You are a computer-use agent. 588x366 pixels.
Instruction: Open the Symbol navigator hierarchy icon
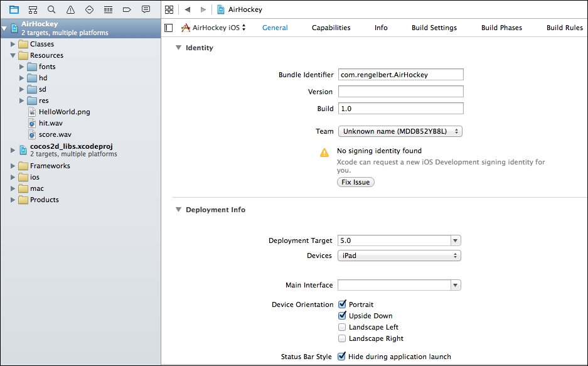coord(33,10)
